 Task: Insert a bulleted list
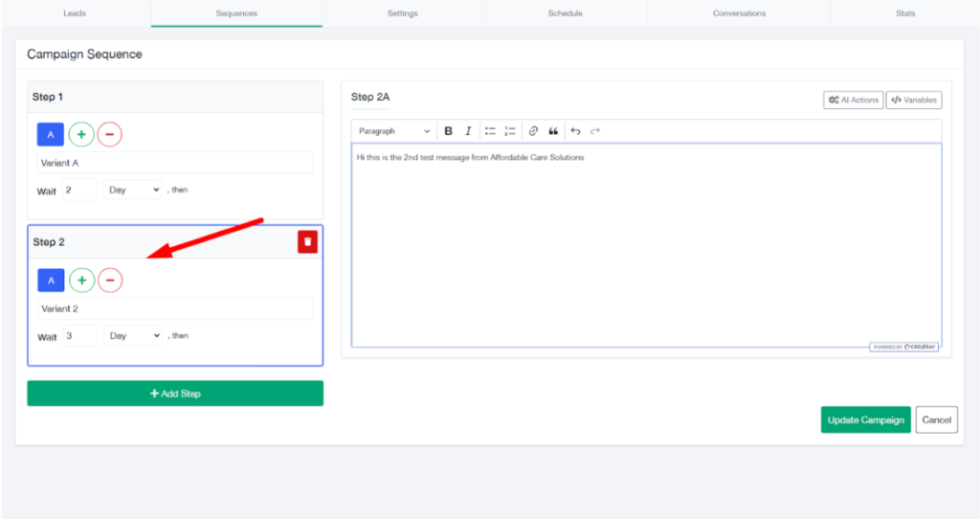click(x=490, y=131)
